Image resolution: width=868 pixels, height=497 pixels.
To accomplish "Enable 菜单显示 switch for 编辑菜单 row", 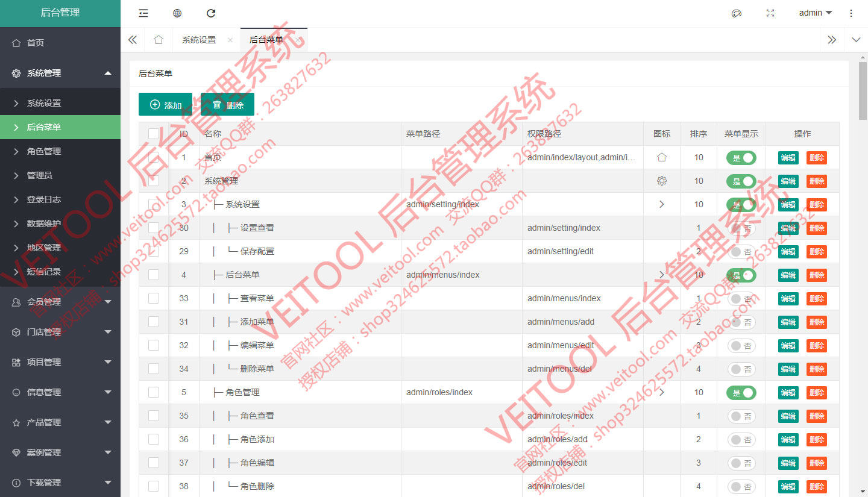I will [741, 346].
